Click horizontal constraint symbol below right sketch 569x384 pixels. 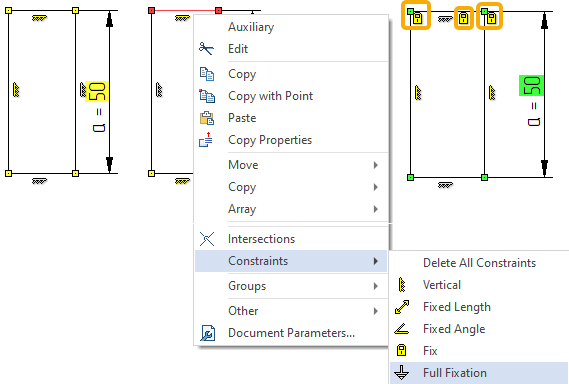pyautogui.click(x=445, y=185)
